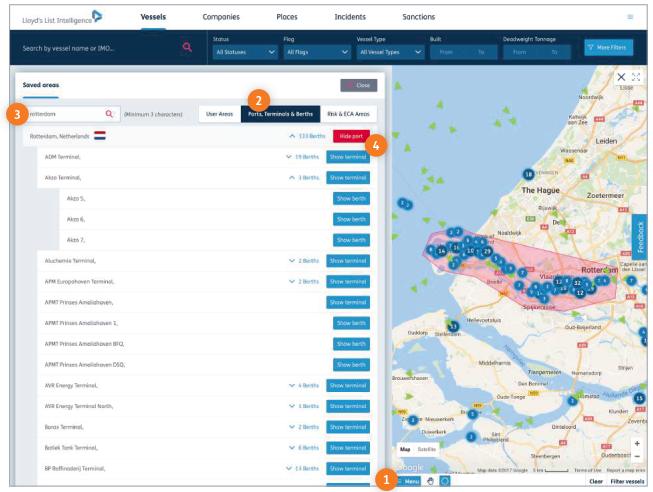Open the Sanctions tab
Viewport: 653px width, 492px height.
(419, 17)
